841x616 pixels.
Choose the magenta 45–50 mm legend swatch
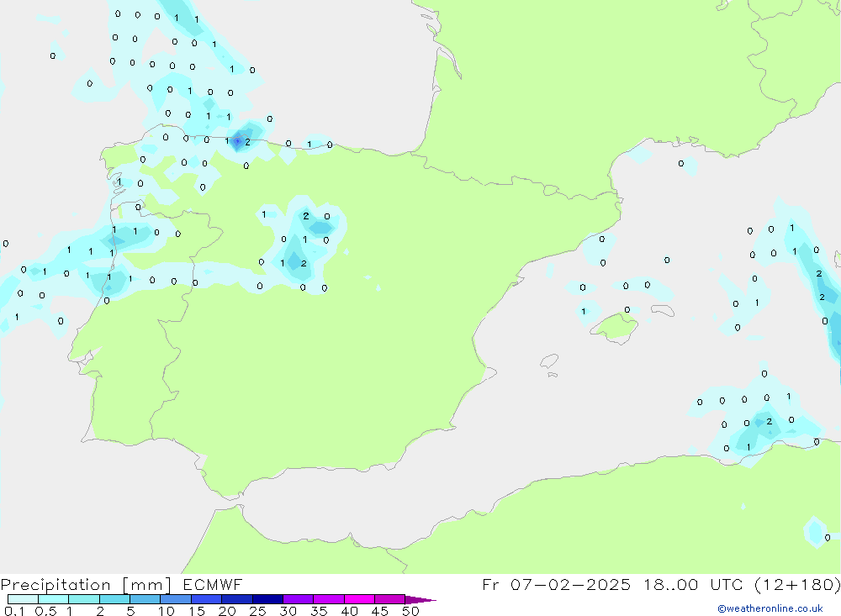pyautogui.click(x=389, y=600)
